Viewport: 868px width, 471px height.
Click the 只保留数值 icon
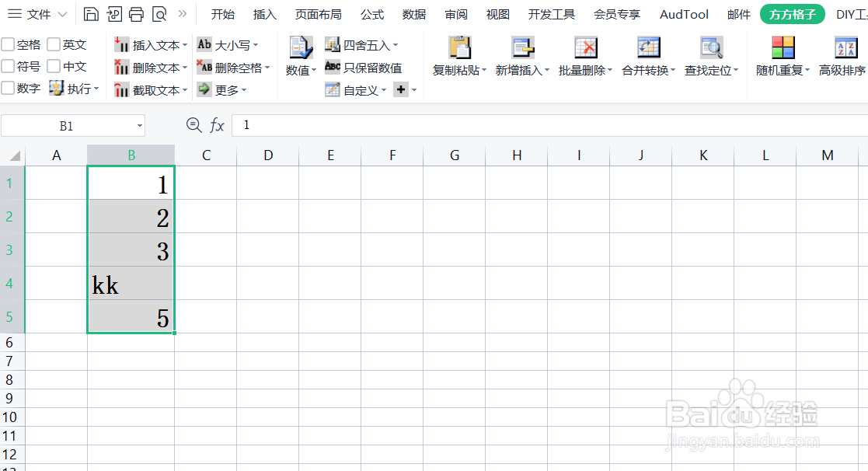(332, 67)
